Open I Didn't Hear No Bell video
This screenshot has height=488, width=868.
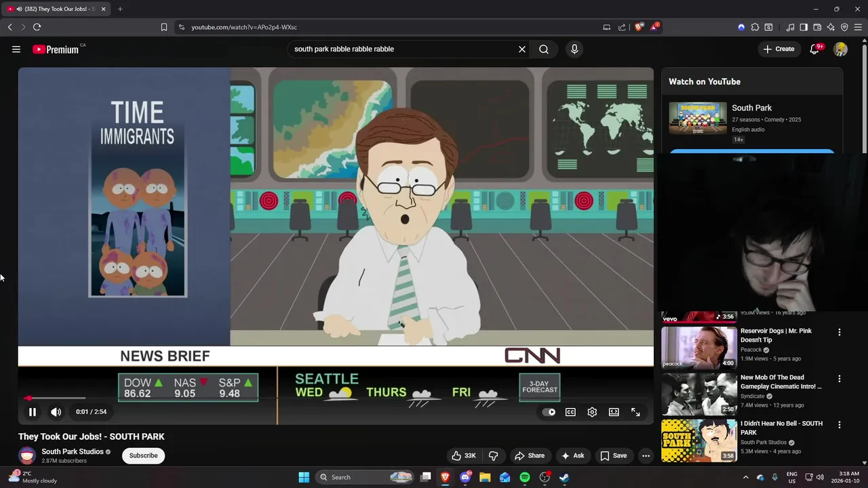click(699, 441)
